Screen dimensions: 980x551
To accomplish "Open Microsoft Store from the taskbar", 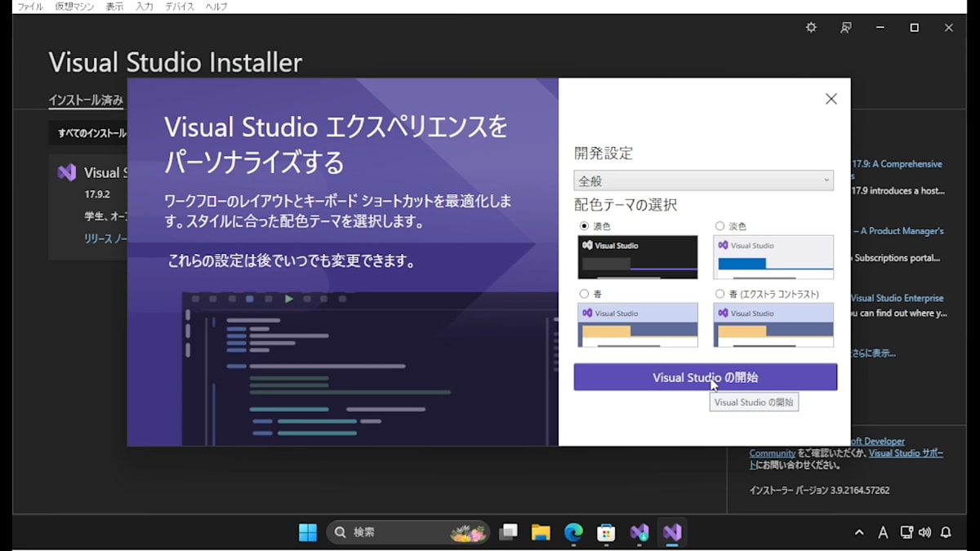I will pyautogui.click(x=605, y=531).
